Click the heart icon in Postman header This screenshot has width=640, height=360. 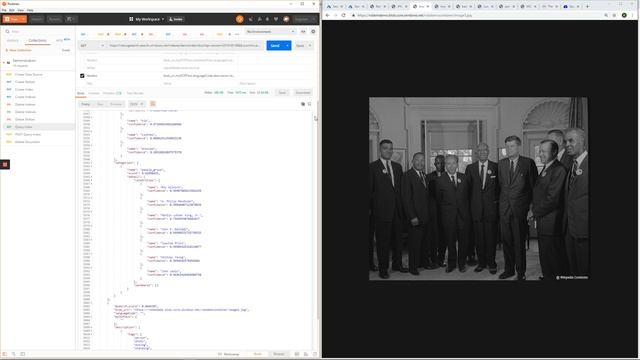click(276, 19)
